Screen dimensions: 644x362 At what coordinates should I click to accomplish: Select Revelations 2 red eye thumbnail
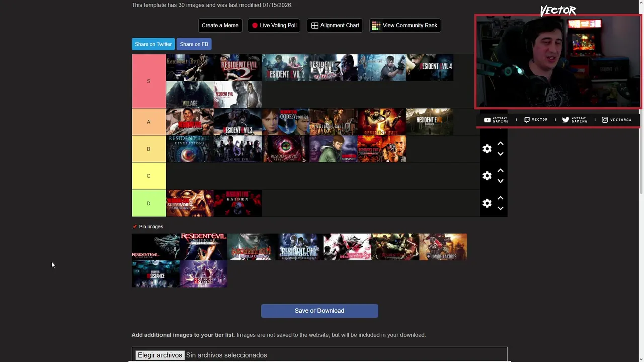pyautogui.click(x=285, y=149)
